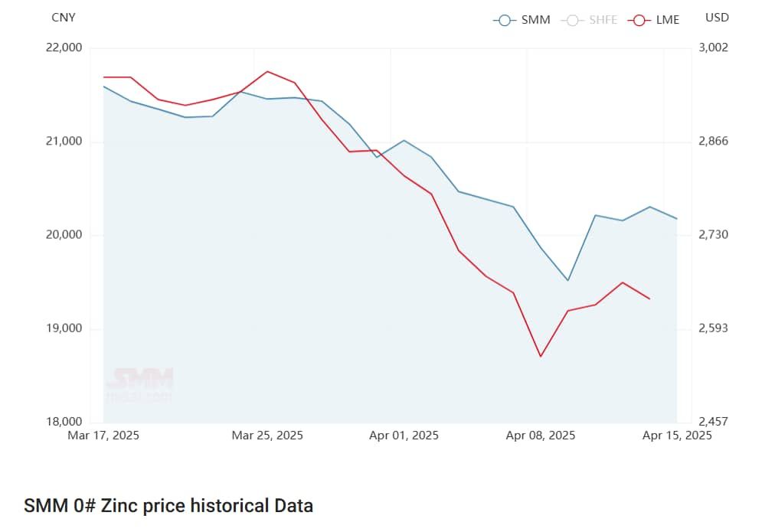
Task: Click the SMM legend circle marker
Action: tap(504, 21)
